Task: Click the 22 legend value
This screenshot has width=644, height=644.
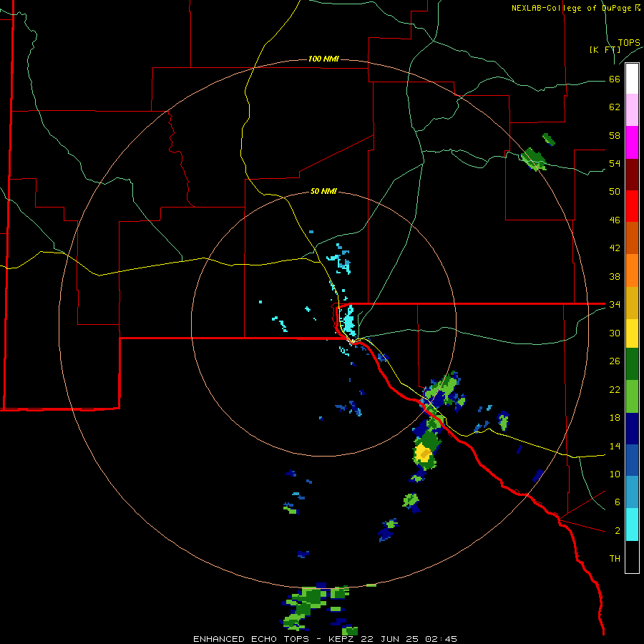Action: [615, 390]
